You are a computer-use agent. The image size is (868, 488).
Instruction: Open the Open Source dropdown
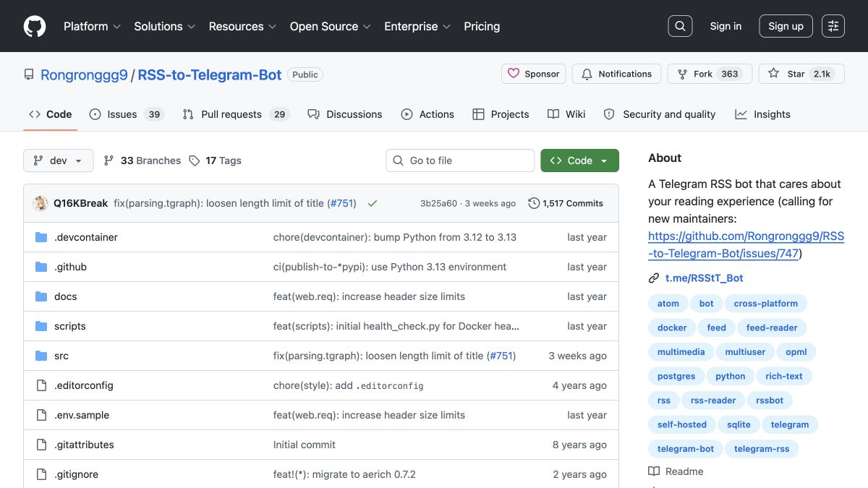(x=331, y=26)
